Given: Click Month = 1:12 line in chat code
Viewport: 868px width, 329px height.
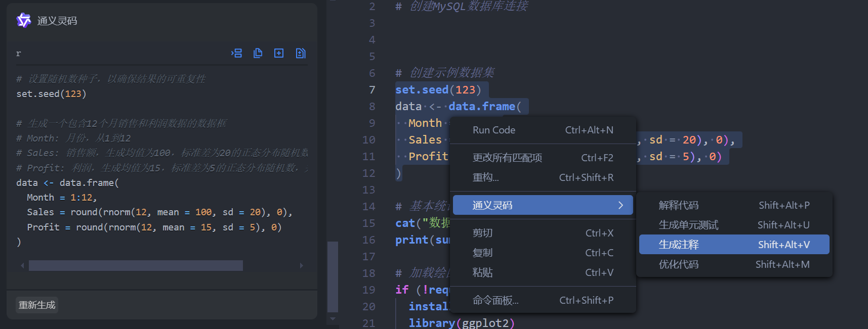Looking at the screenshot, I should click(62, 198).
